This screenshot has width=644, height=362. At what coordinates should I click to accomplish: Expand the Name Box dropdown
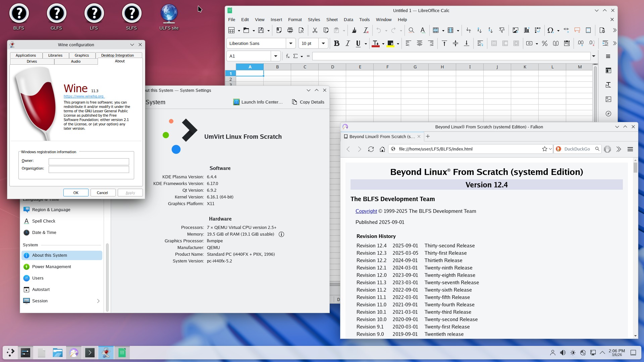click(x=275, y=56)
